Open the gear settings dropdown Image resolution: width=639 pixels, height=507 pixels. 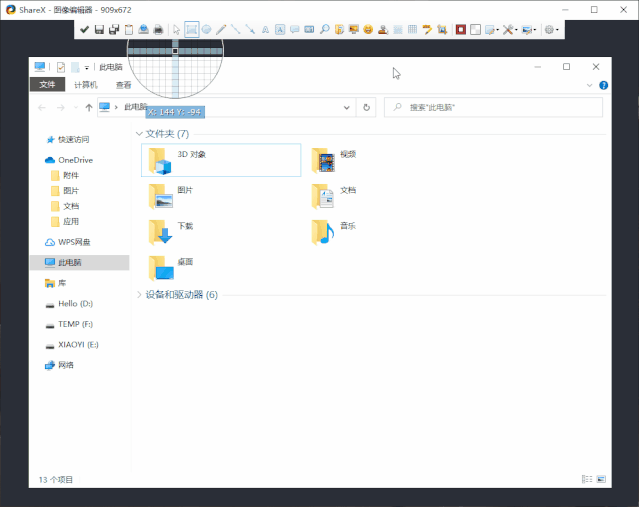pyautogui.click(x=551, y=29)
